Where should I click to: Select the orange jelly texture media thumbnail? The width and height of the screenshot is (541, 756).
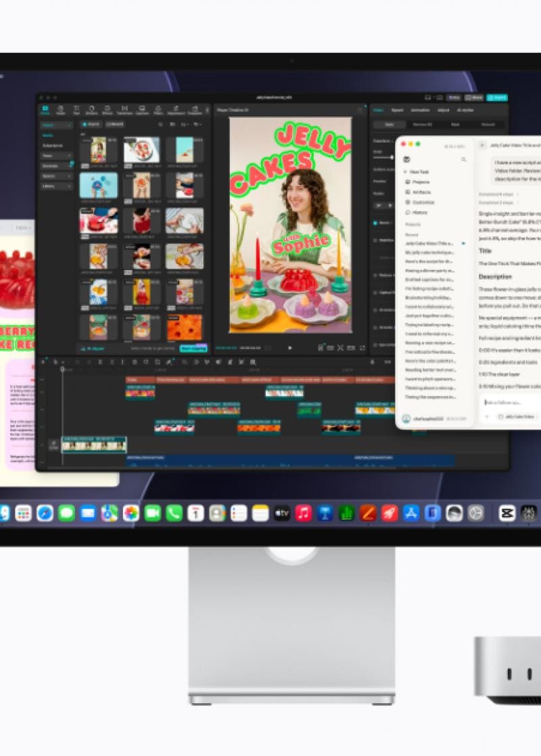coord(185,328)
